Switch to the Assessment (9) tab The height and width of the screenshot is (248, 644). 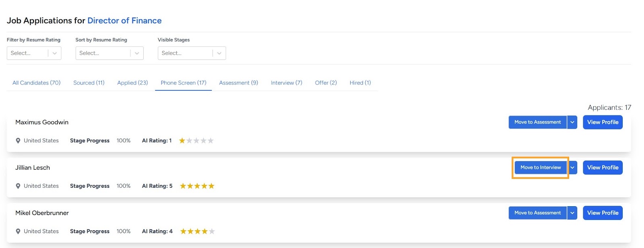[x=239, y=83]
